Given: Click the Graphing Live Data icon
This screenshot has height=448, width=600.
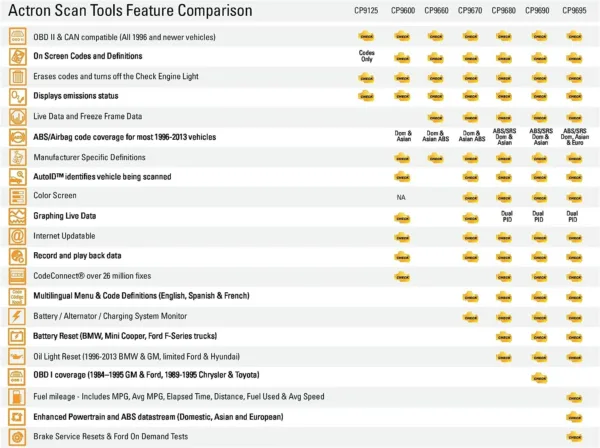Looking at the screenshot, I should coord(18,217).
